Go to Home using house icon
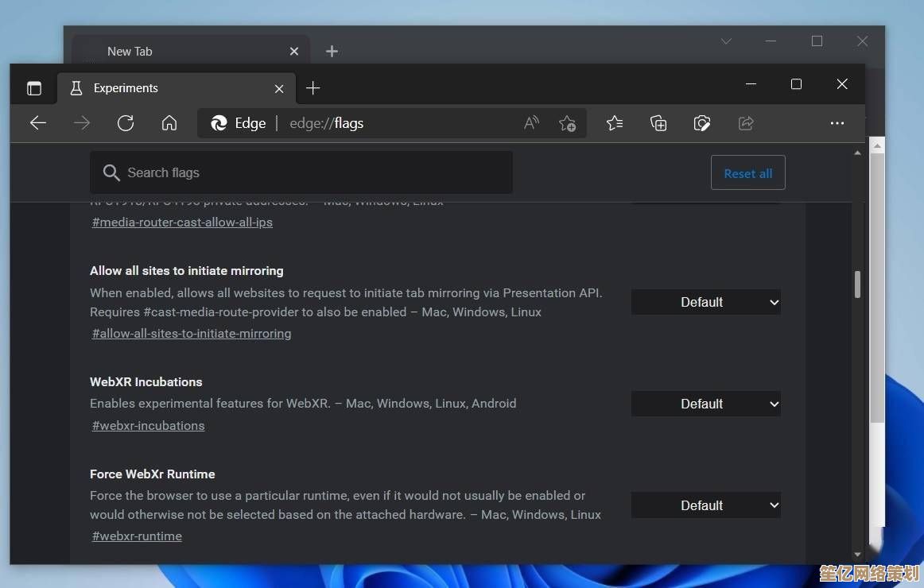This screenshot has height=588, width=924. click(x=169, y=123)
